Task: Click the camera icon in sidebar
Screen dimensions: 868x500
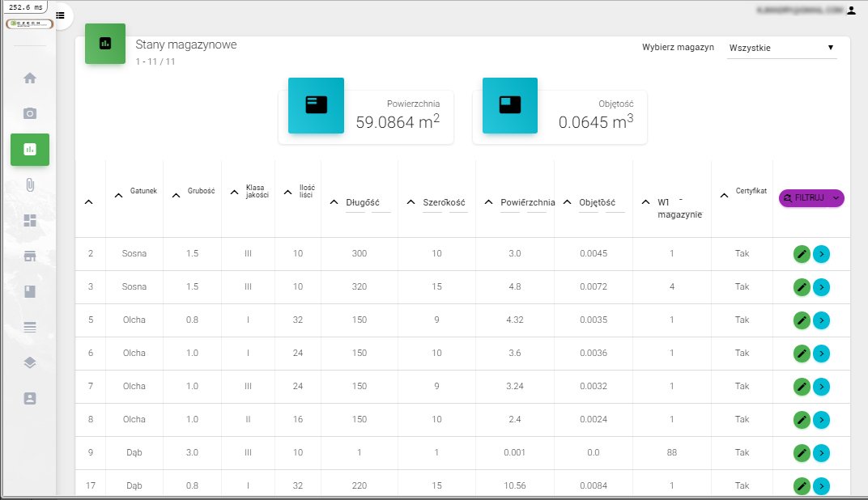Action: (x=30, y=113)
